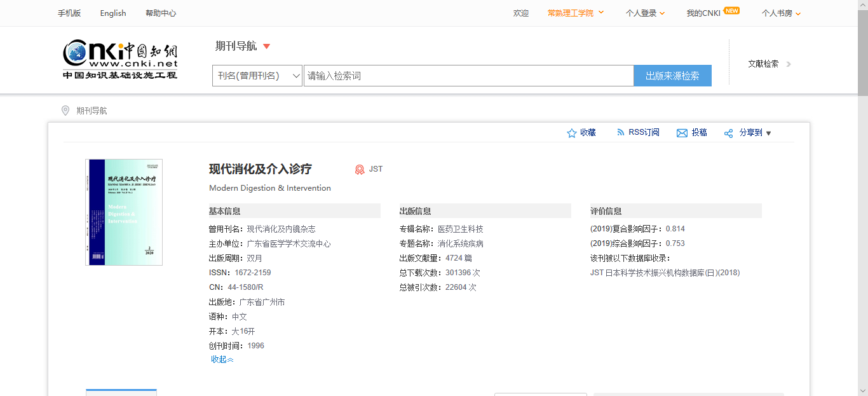Focus the 请输入检索词 search input
The height and width of the screenshot is (396, 868).
point(468,76)
